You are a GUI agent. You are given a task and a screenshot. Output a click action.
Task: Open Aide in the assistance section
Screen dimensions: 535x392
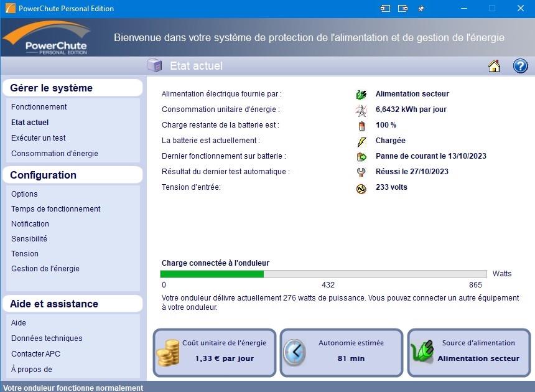19,323
